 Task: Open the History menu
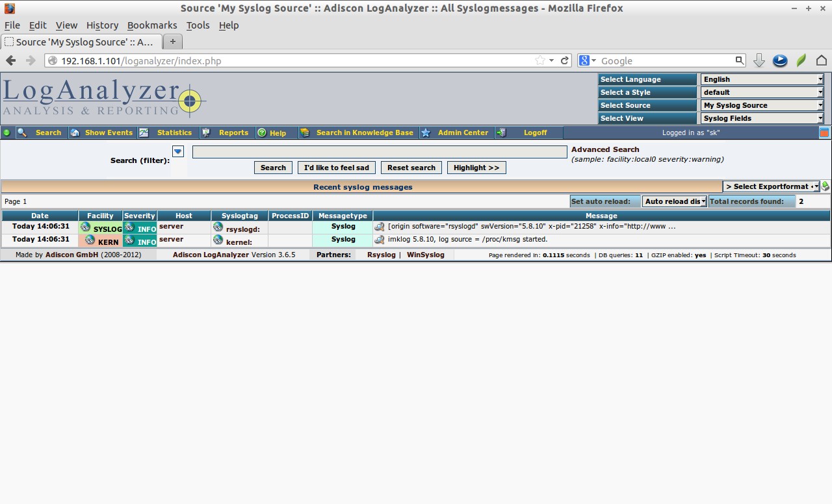pyautogui.click(x=103, y=25)
